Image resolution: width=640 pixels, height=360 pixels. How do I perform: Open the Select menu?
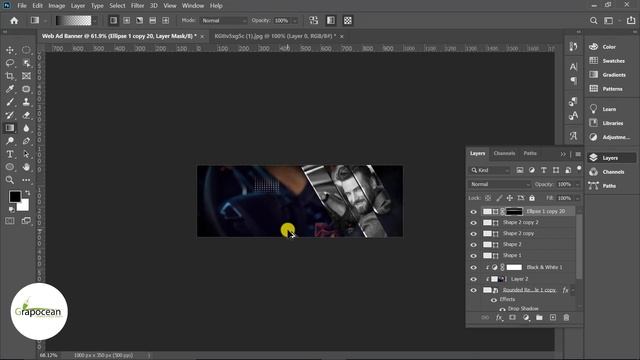click(x=117, y=6)
